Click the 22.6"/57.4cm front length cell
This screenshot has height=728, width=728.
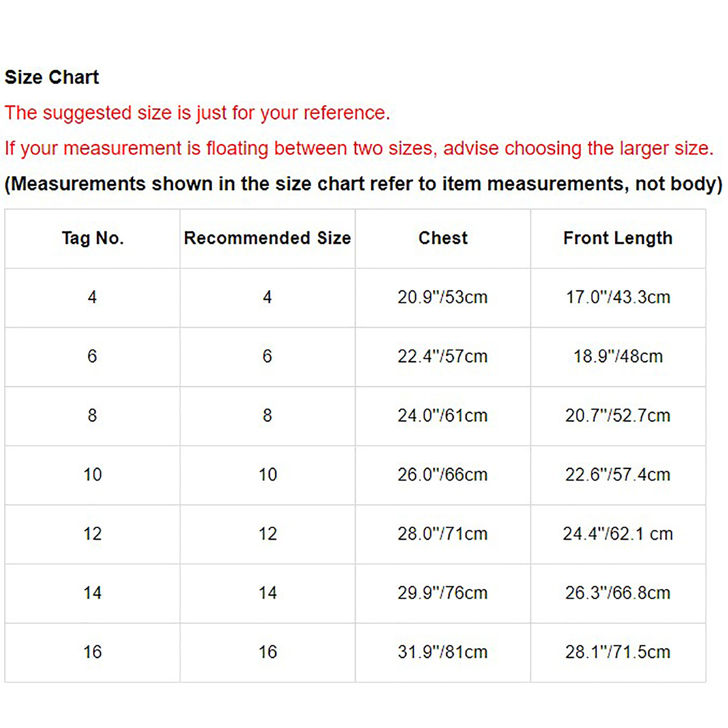[617, 475]
